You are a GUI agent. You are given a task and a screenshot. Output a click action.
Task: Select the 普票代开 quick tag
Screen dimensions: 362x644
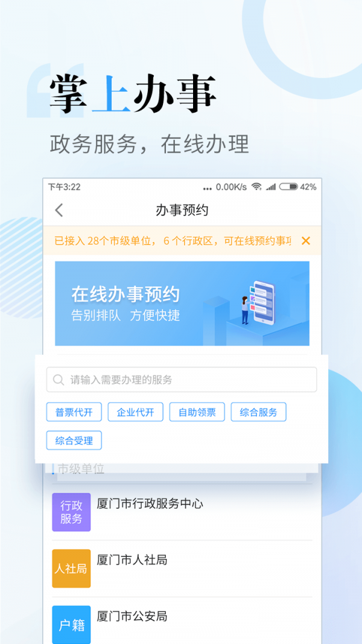[74, 412]
